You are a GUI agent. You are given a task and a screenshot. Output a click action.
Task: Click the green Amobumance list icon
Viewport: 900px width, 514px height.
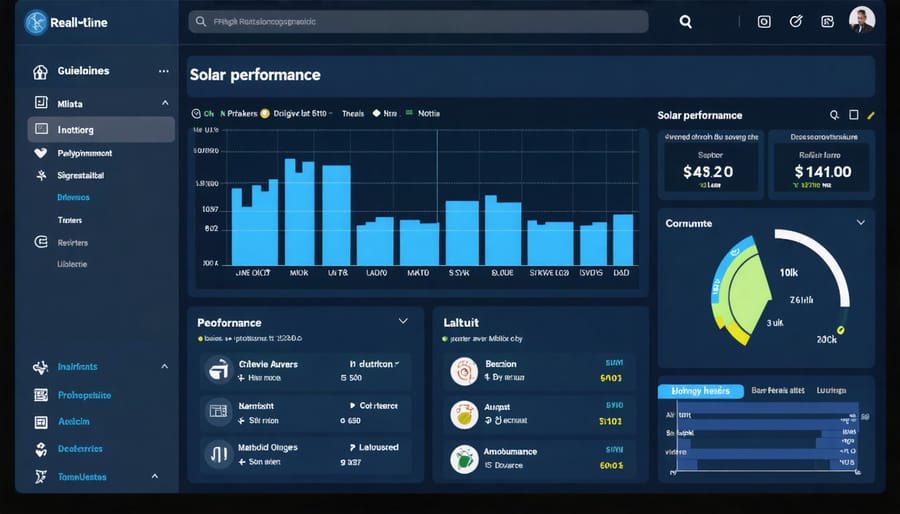coord(463,457)
